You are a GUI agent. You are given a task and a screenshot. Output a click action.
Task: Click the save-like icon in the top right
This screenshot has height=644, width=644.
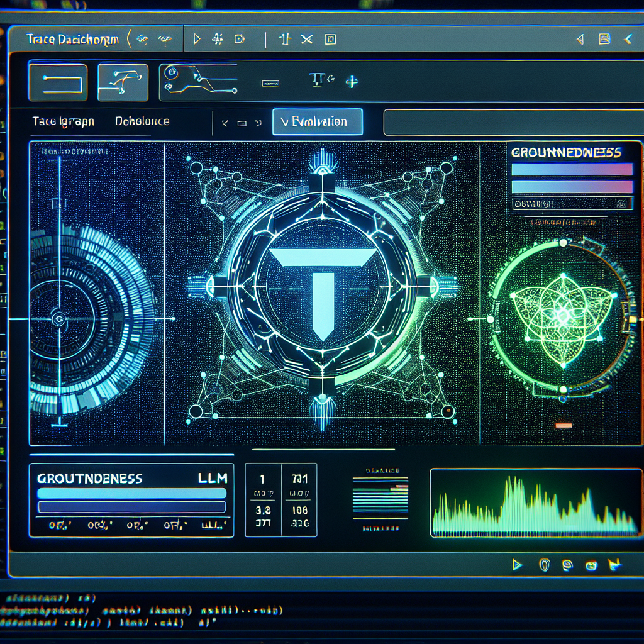(604, 40)
